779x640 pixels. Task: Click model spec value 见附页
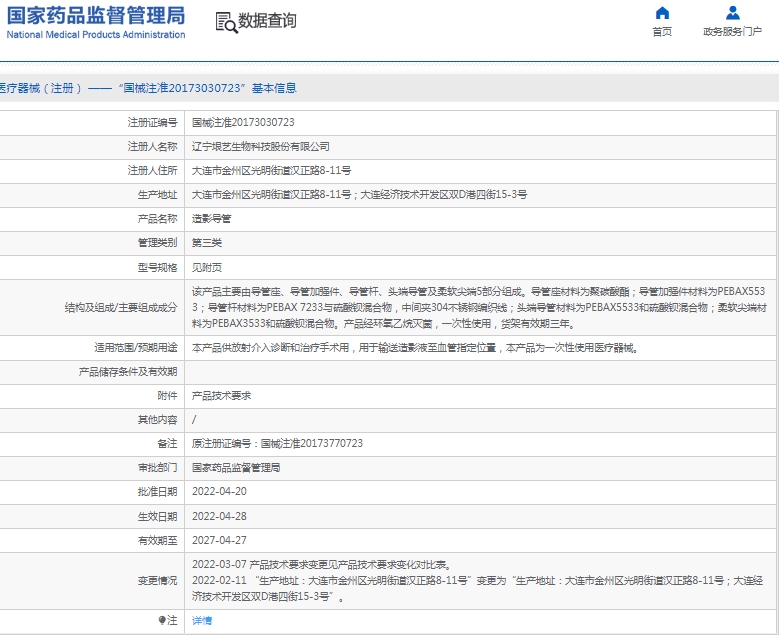[207, 267]
